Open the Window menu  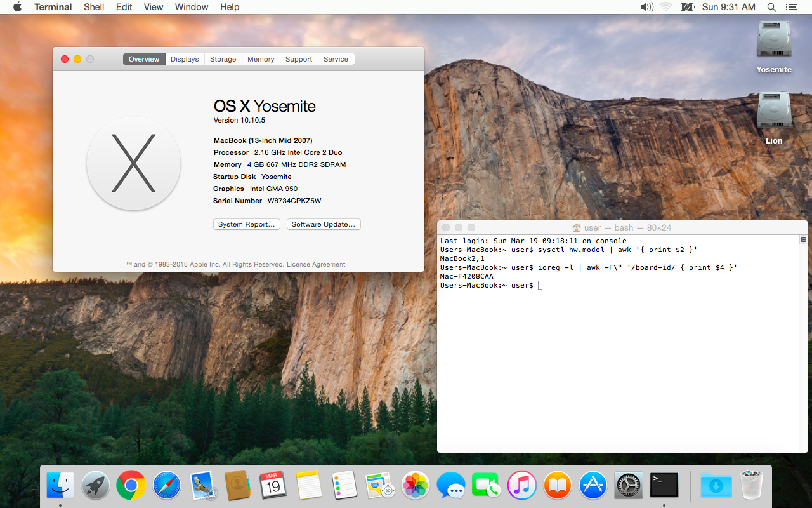(x=192, y=7)
